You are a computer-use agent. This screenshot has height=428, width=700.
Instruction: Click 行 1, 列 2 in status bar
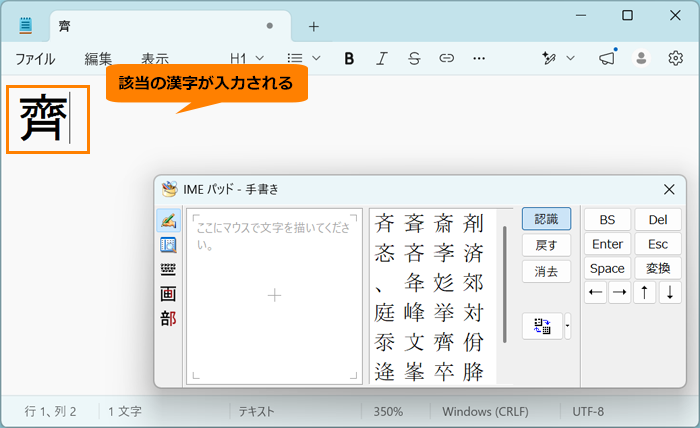[x=50, y=411]
